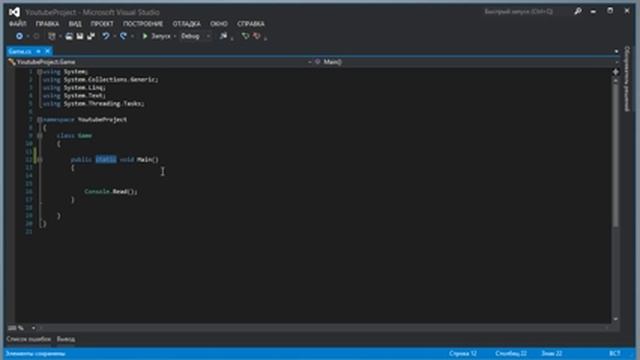The image size is (640, 360).
Task: Click the Open File folder icon
Action: (x=69, y=36)
